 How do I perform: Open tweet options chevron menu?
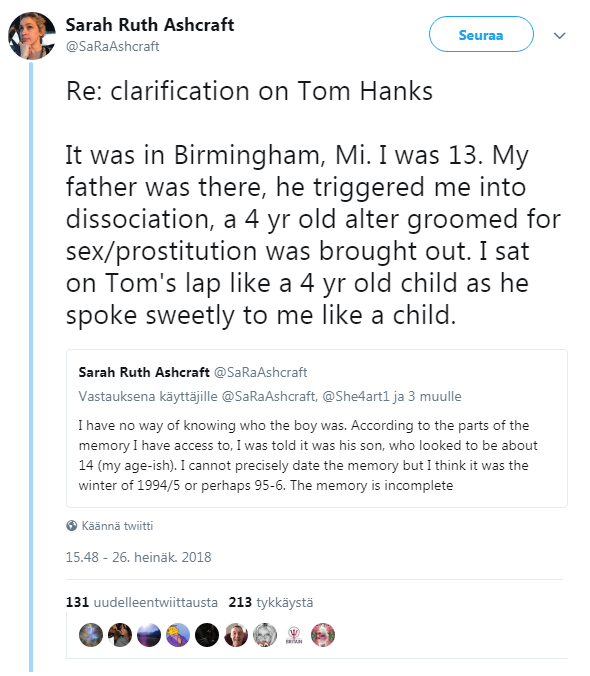point(559,36)
